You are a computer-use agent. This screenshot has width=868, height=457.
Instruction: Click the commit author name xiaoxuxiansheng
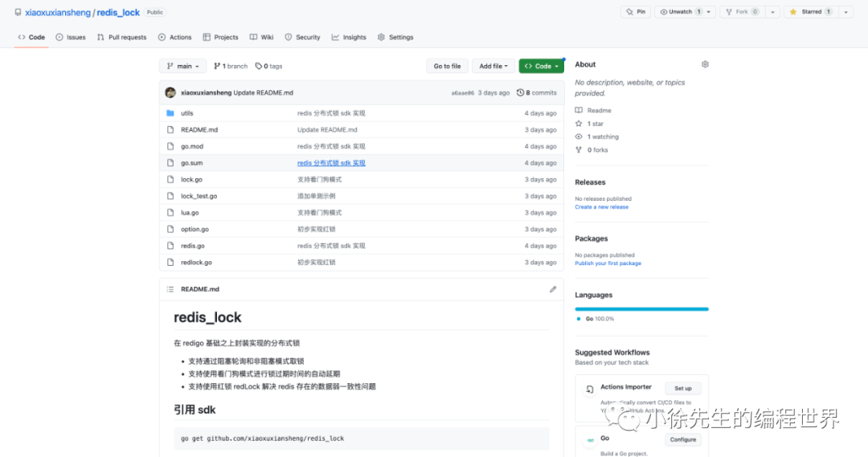pos(206,93)
